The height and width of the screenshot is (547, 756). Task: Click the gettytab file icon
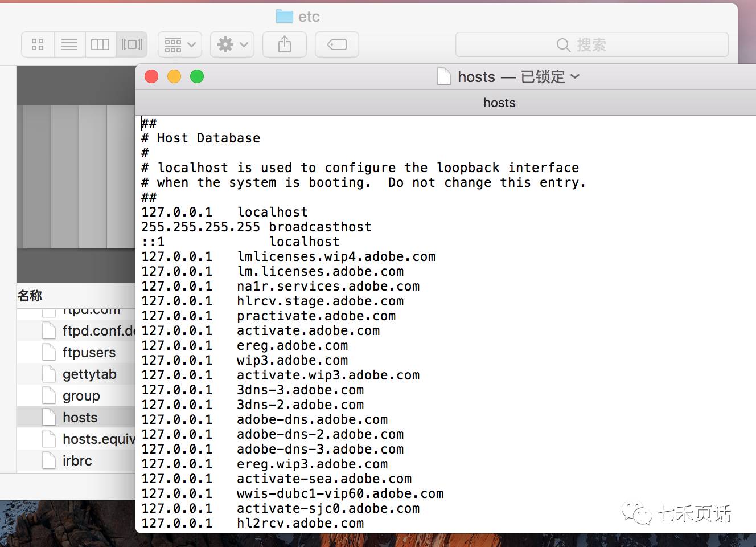click(x=49, y=374)
